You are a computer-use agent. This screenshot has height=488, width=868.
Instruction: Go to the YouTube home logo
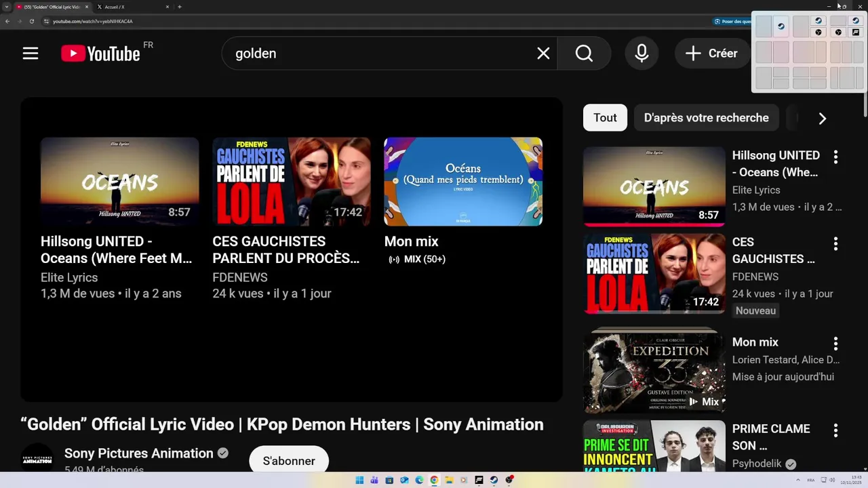pyautogui.click(x=100, y=54)
